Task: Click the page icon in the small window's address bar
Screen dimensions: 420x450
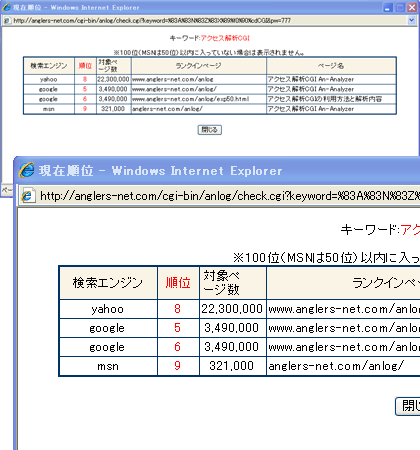Action: tap(7, 21)
